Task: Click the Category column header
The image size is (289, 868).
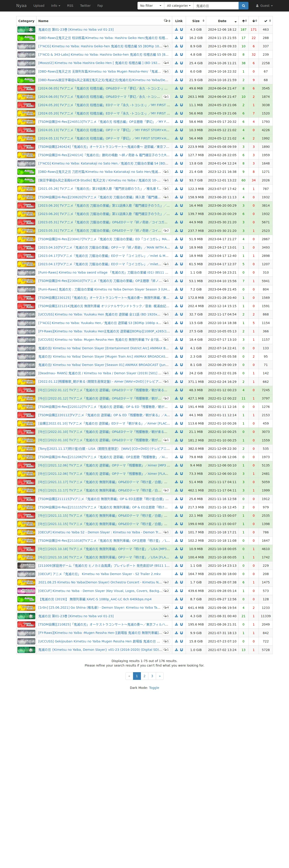Action: tap(26, 21)
